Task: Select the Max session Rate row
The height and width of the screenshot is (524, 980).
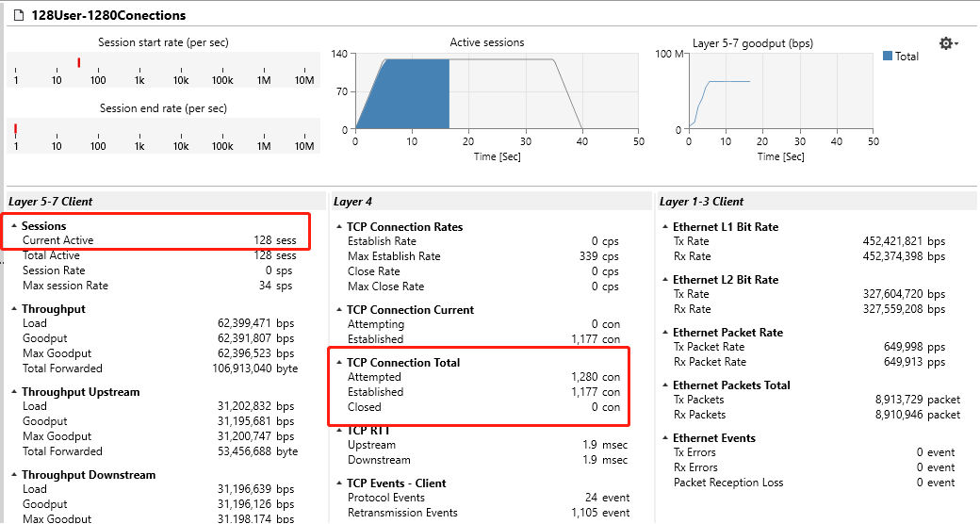Action: (x=157, y=286)
